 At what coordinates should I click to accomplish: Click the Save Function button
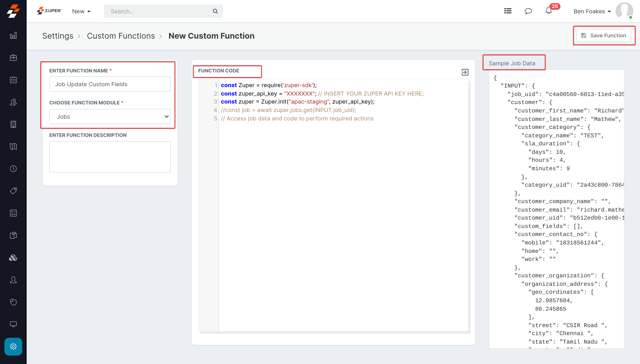(x=604, y=36)
